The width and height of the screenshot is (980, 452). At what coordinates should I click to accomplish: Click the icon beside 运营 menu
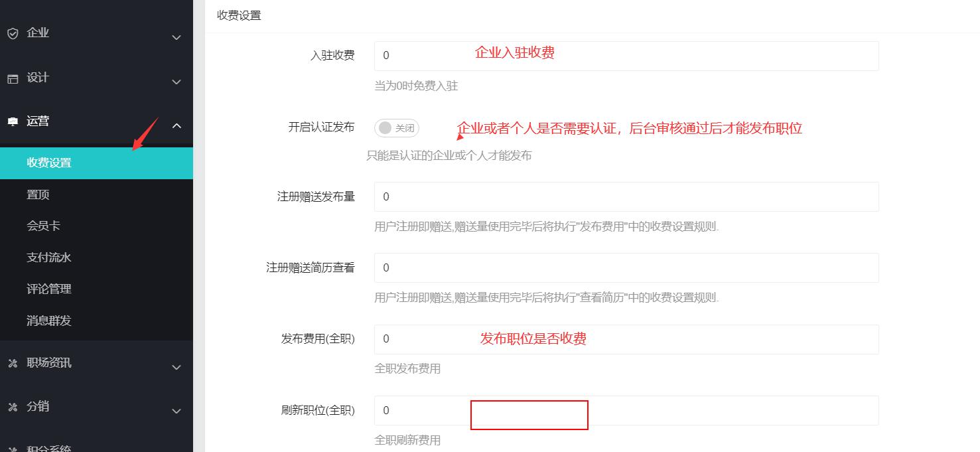coord(13,122)
